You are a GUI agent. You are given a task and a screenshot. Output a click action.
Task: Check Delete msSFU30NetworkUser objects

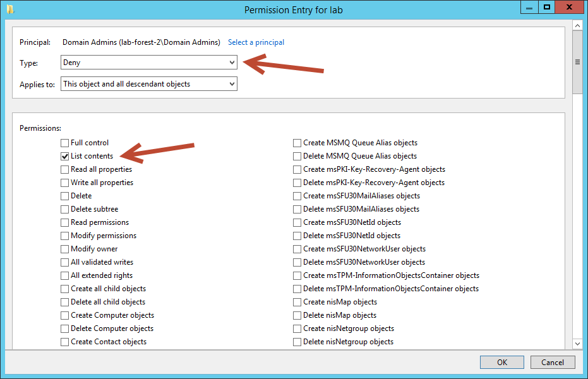pyautogui.click(x=297, y=262)
